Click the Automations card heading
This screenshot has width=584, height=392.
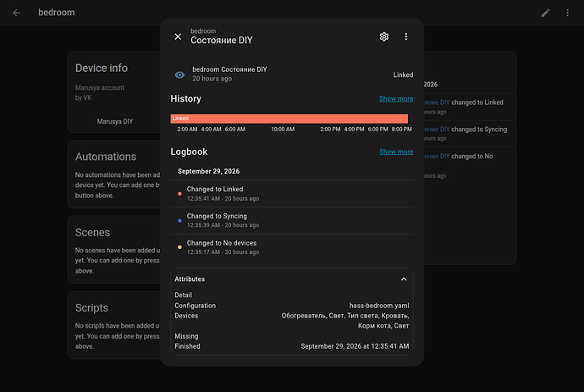tap(106, 157)
